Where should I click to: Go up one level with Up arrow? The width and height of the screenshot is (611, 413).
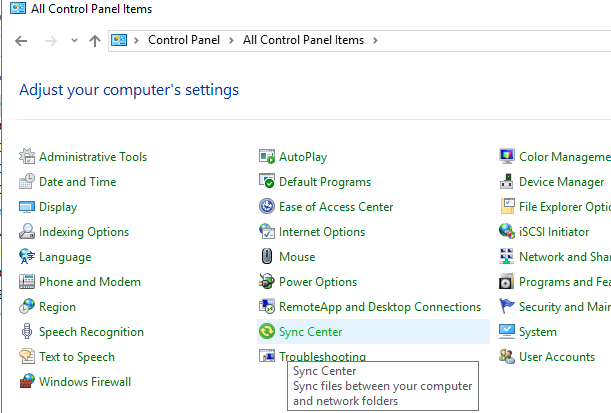tap(95, 41)
